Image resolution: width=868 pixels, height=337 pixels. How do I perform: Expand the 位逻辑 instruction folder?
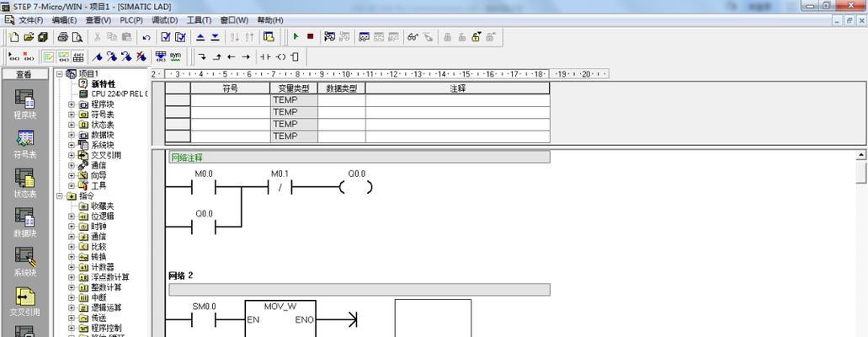pos(72,217)
